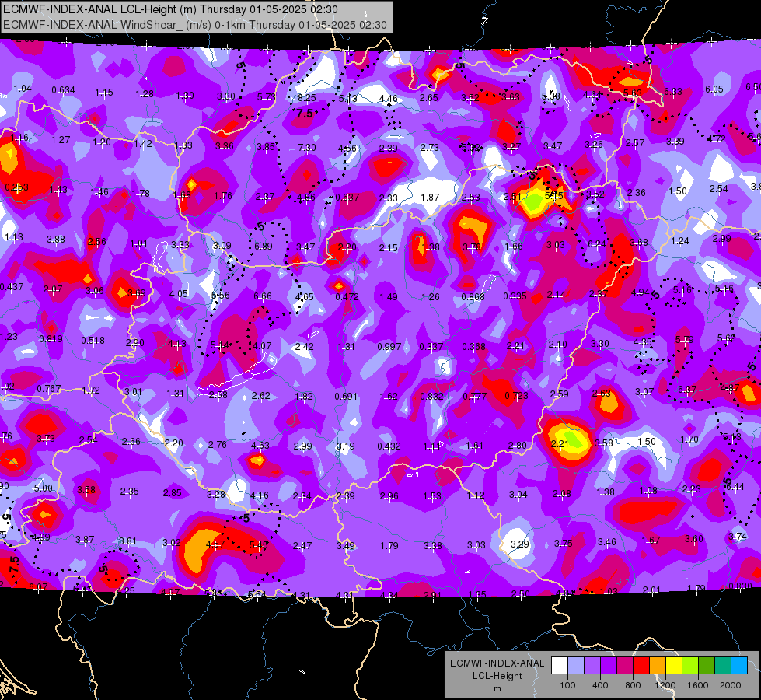Click the grid value 6.89
The width and height of the screenshot is (761, 700).
263,247
